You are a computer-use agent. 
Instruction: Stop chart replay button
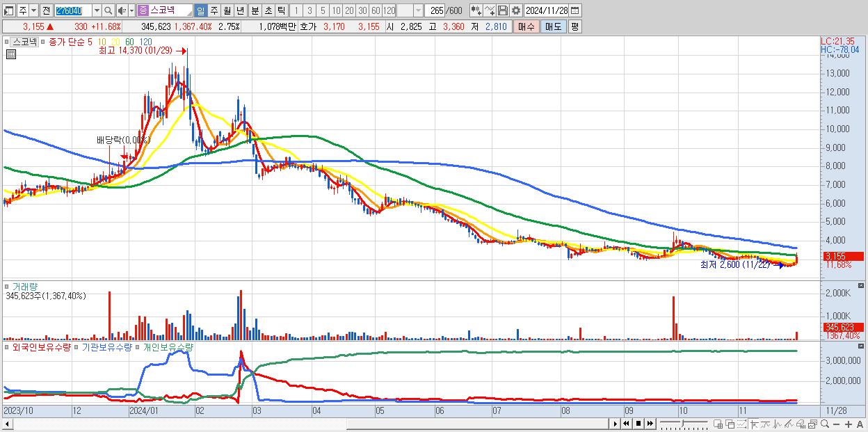point(638,424)
